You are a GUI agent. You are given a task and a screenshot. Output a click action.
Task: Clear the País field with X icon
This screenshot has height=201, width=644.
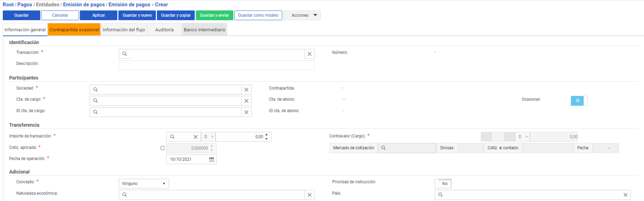tap(625, 195)
